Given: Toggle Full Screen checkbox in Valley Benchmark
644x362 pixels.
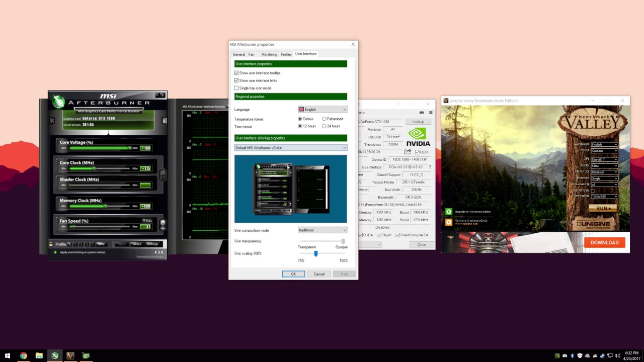Looking at the screenshot, I should click(593, 191).
